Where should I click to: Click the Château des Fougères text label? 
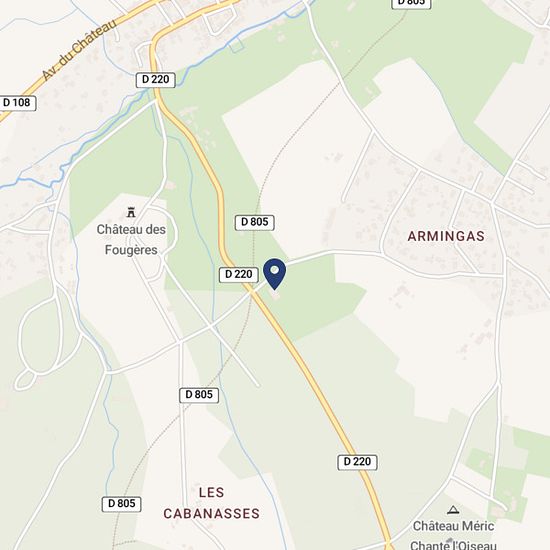(131, 240)
